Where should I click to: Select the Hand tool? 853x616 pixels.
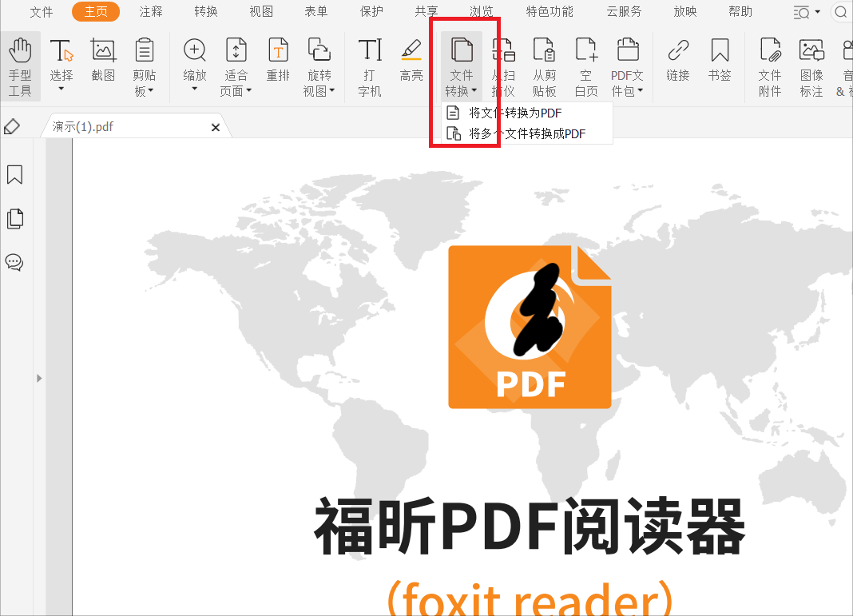[x=20, y=66]
